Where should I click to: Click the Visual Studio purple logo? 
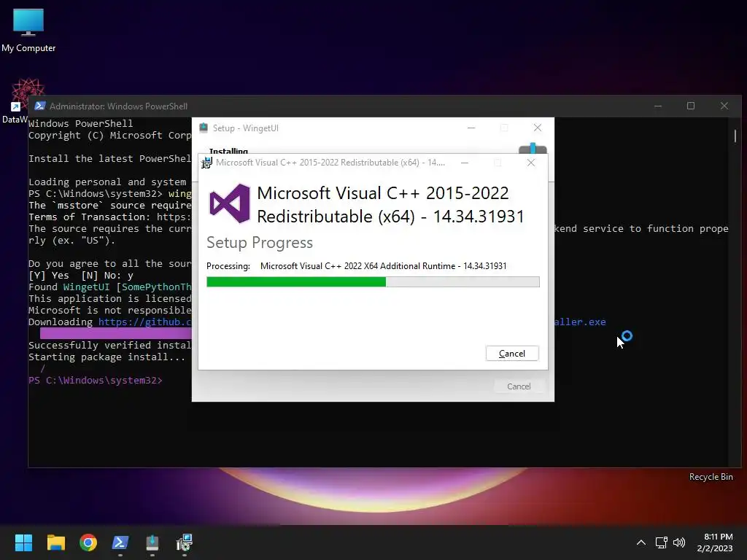tap(230, 203)
